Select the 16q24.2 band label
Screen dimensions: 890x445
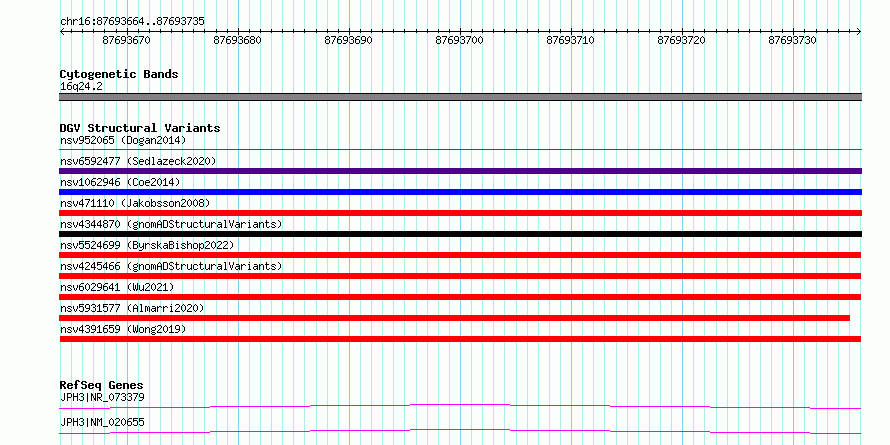coord(81,87)
